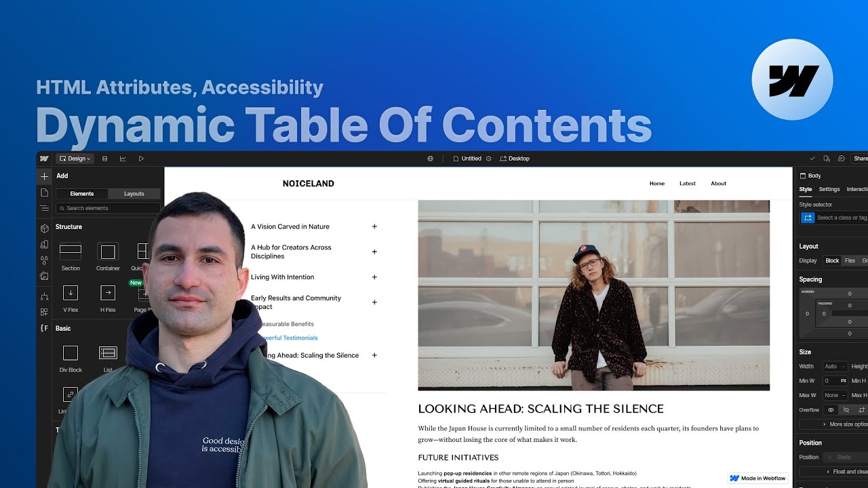This screenshot has width=868, height=488.
Task: Set Display to Flex
Action: pyautogui.click(x=850, y=261)
